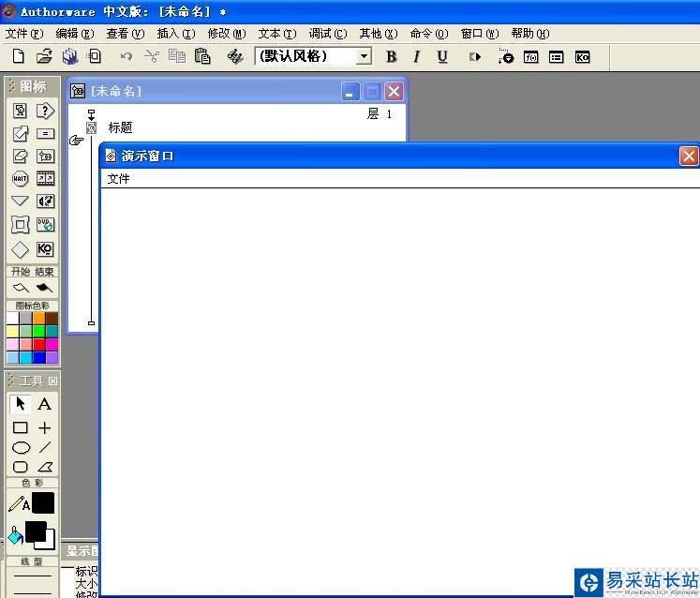The image size is (700, 598).
Task: Open the 命令(O) menu
Action: [429, 34]
